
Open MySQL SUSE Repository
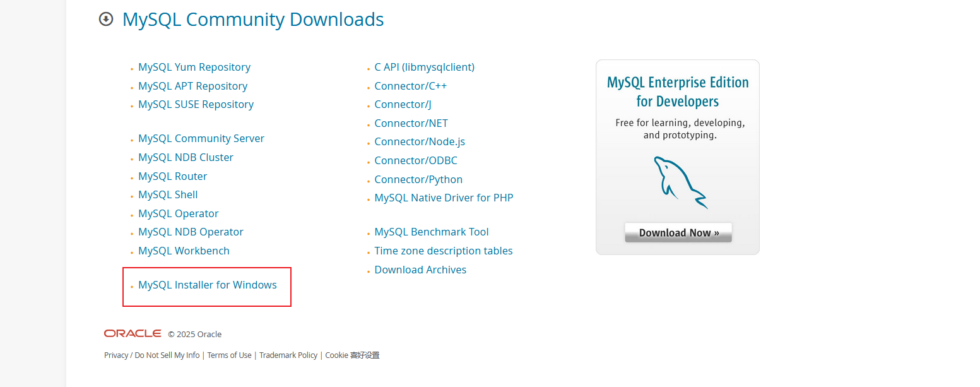point(196,104)
